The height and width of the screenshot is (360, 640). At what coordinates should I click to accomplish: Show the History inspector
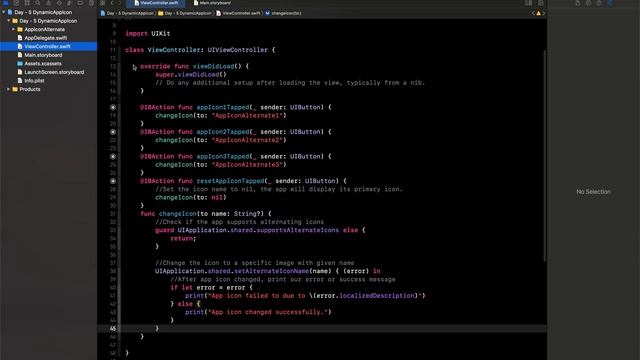point(588,3)
